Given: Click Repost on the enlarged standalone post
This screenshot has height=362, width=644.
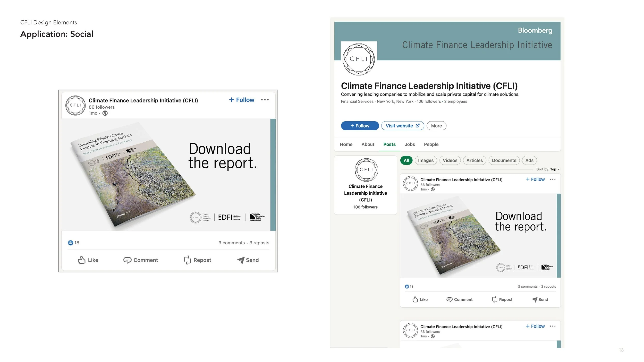Looking at the screenshot, I should [x=198, y=260].
